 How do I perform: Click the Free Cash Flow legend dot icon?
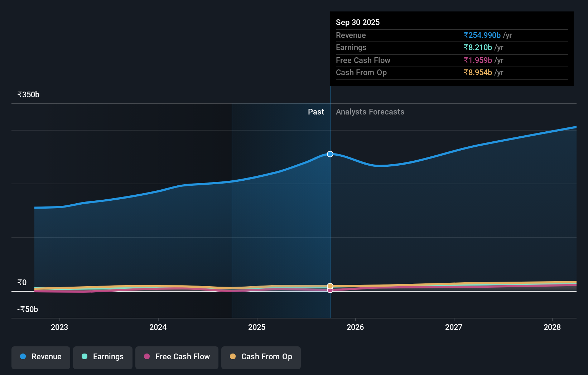pos(148,356)
